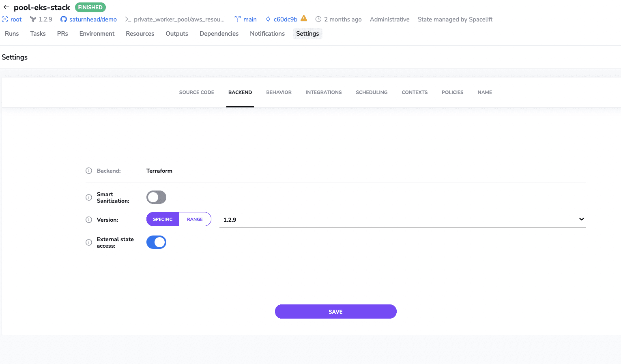Click the SAVE button
This screenshot has height=364, width=621.
click(x=335, y=311)
